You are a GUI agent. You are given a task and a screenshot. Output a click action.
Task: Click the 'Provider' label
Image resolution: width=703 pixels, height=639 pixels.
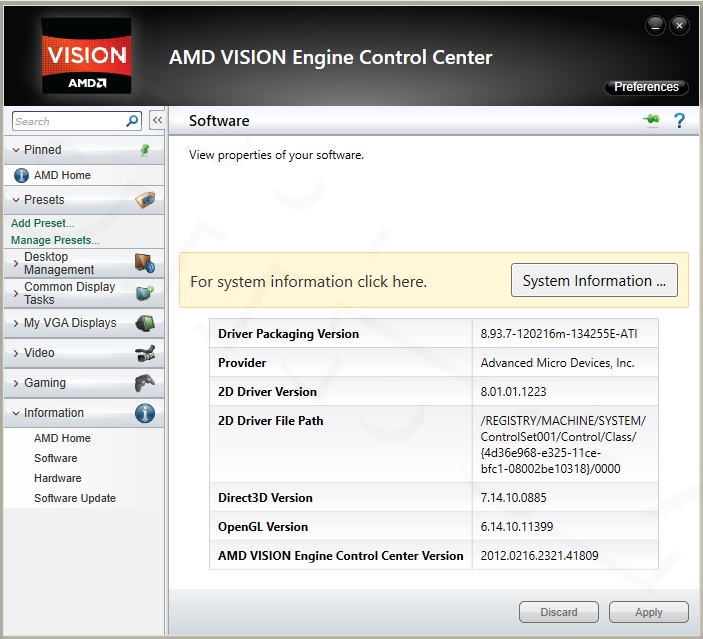pos(242,363)
